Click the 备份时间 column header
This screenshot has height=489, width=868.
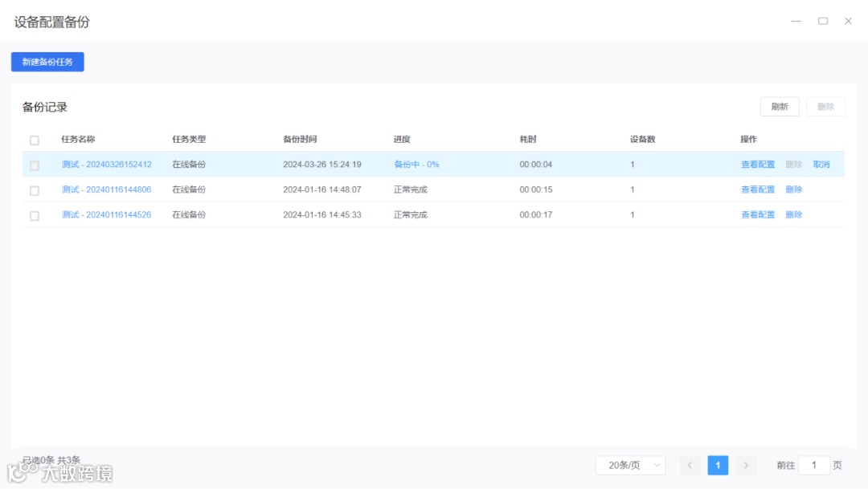coord(300,140)
